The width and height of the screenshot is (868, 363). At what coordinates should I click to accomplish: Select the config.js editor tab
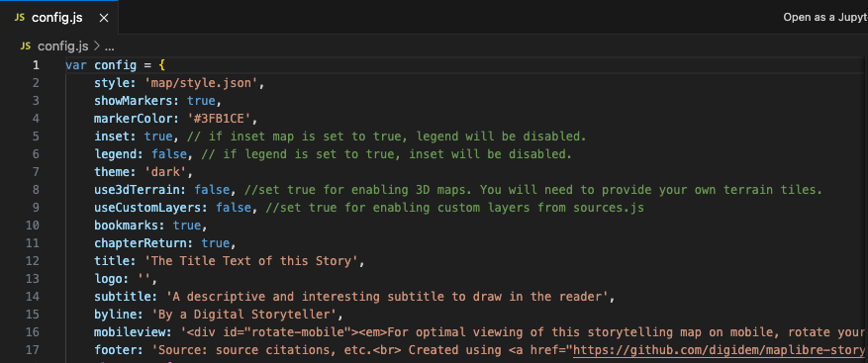[59, 18]
